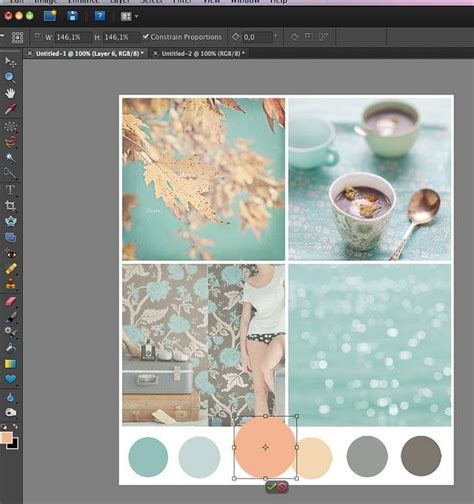The image size is (474, 504).
Task: Select the Recompose tool below the Cookie Cutter star
Action: 10,237
